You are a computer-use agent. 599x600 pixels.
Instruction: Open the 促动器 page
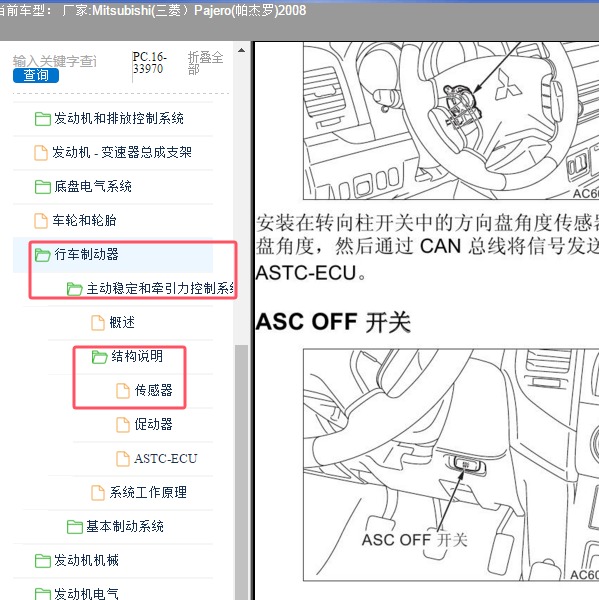coord(153,425)
